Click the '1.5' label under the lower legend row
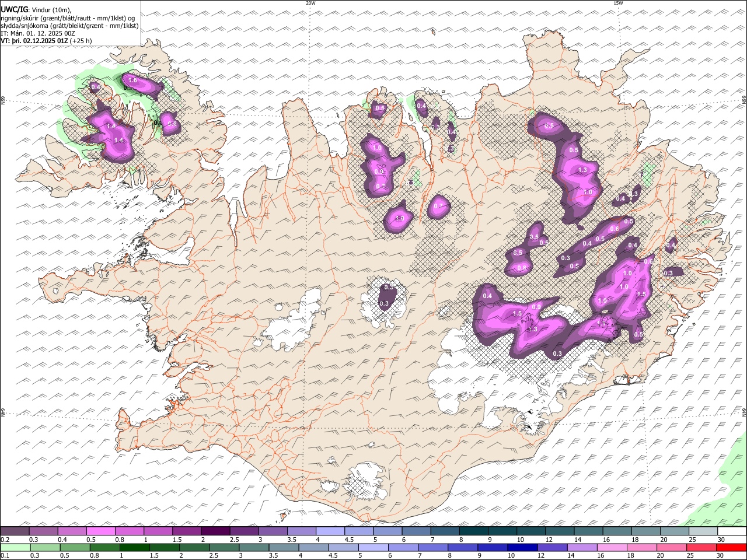 [x=154, y=556]
